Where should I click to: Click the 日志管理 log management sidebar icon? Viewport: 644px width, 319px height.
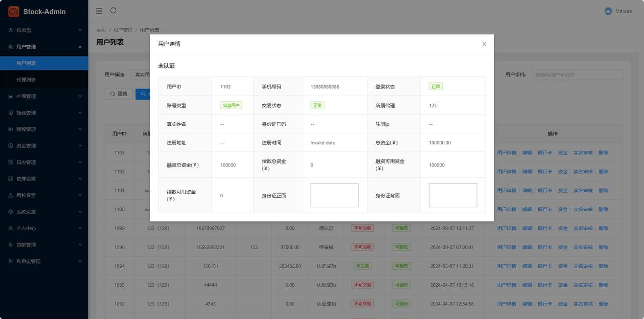tap(9, 162)
